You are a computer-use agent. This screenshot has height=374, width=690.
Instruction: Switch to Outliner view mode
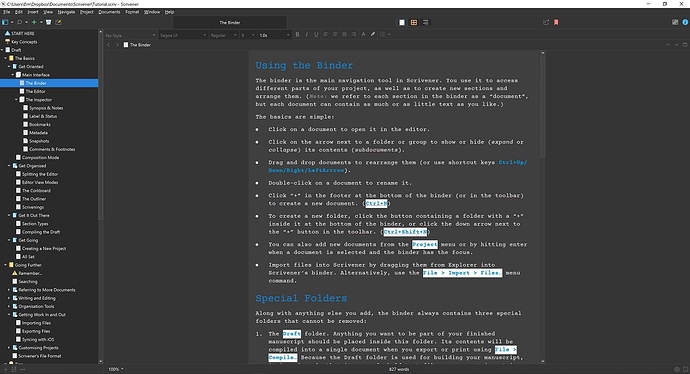point(426,22)
